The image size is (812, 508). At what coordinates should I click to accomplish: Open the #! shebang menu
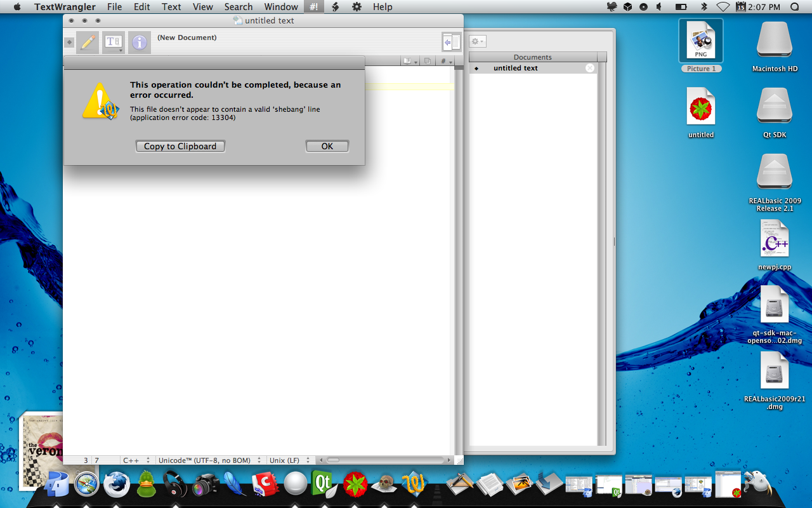313,7
